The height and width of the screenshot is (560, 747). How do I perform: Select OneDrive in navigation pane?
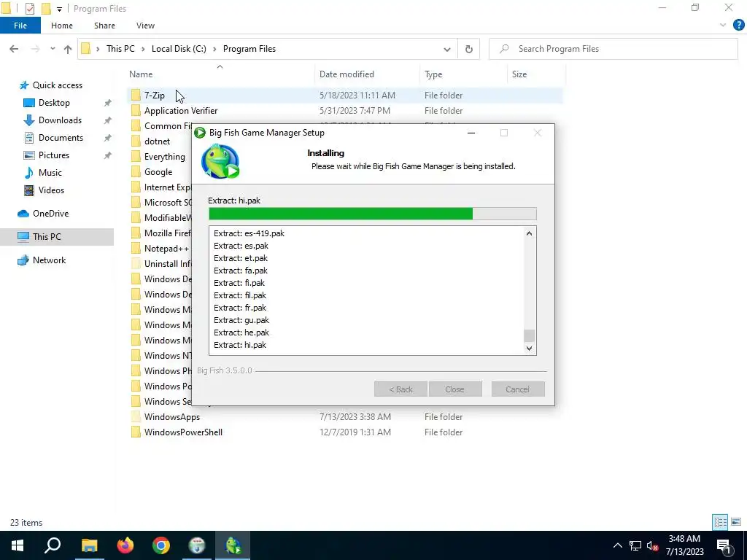coord(50,214)
